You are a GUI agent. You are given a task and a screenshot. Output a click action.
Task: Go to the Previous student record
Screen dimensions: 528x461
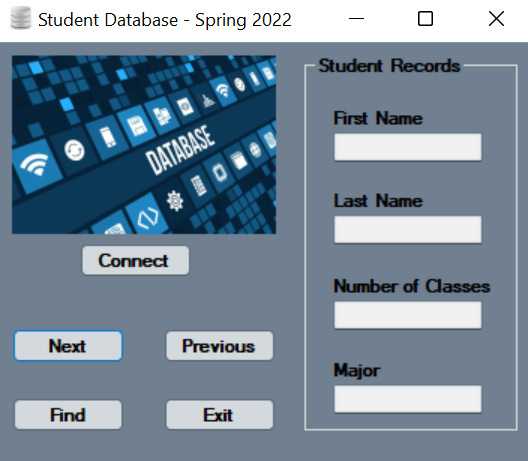(x=220, y=346)
